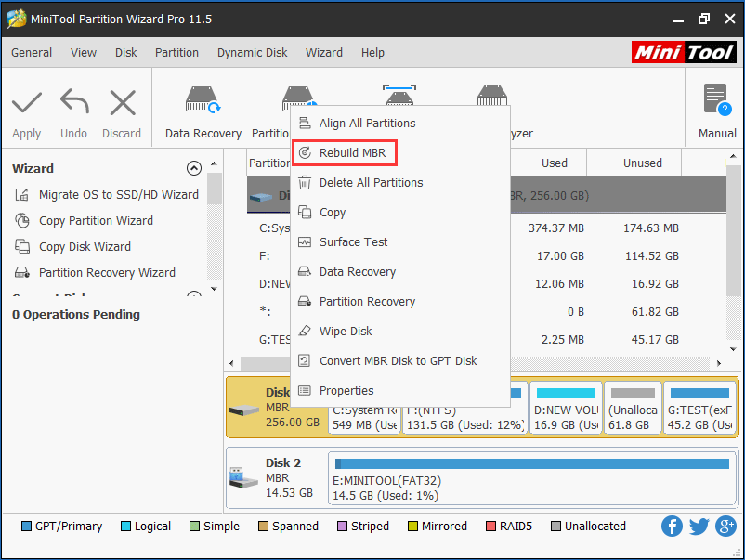Open the Data Recovery toolbar tool
The height and width of the screenshot is (560, 745).
[x=203, y=113]
